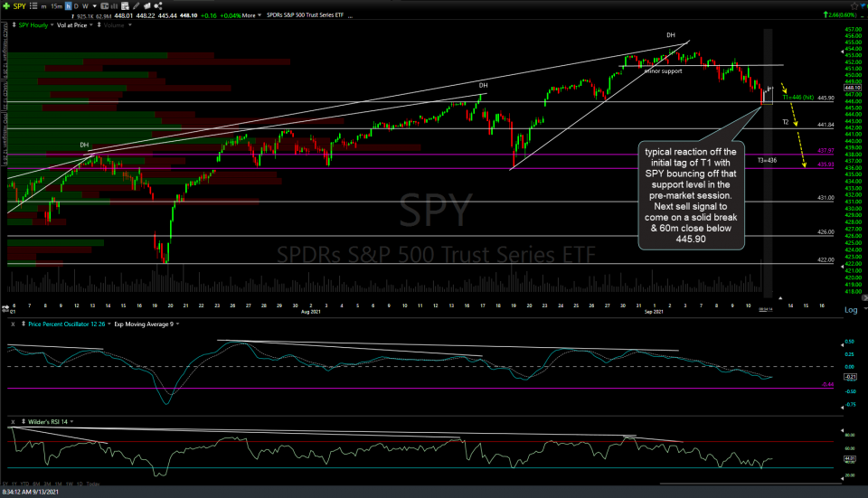Click the ellipsis after ETF name

351,16
